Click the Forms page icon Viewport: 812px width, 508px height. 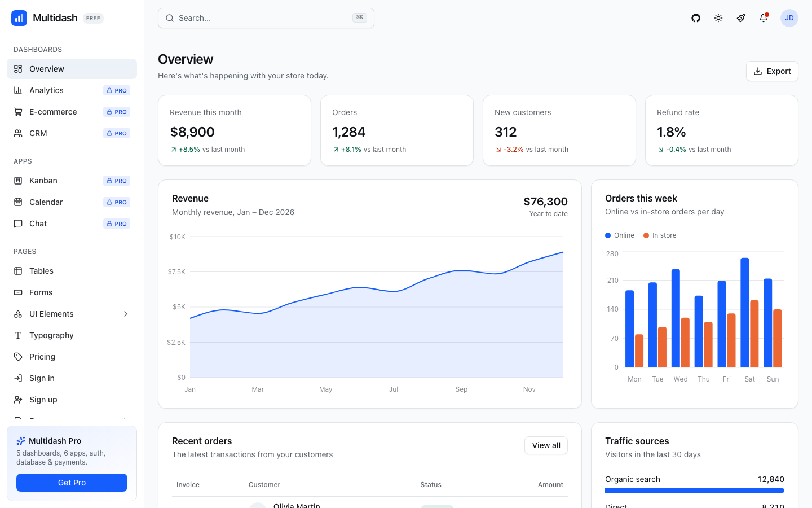click(x=18, y=292)
